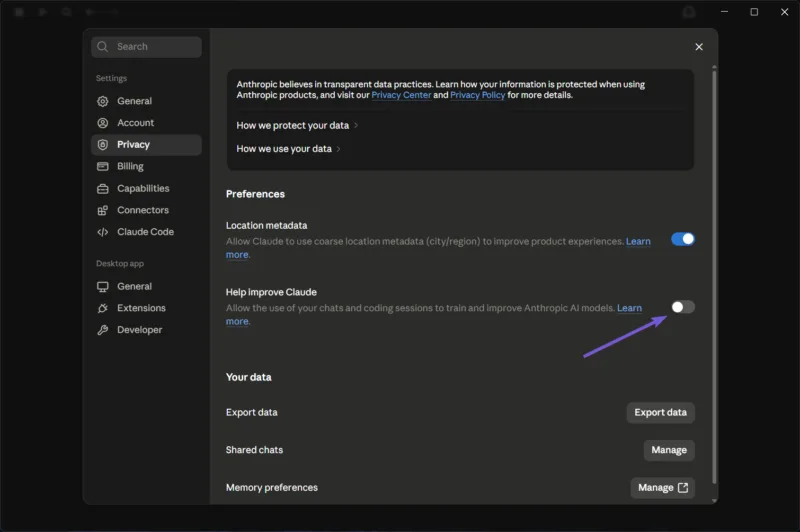Click the Location metadata label
800x532 pixels.
coord(266,225)
